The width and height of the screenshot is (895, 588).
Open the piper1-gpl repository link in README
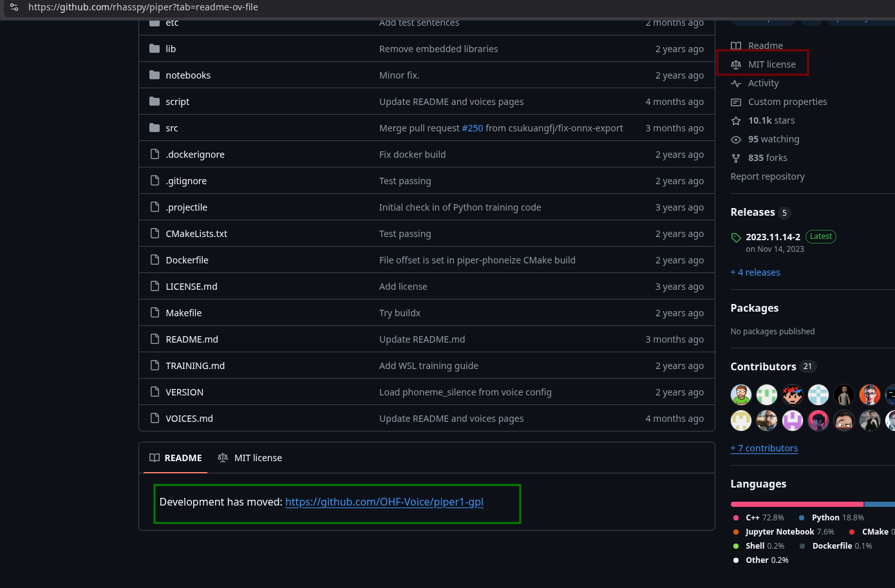coord(384,502)
